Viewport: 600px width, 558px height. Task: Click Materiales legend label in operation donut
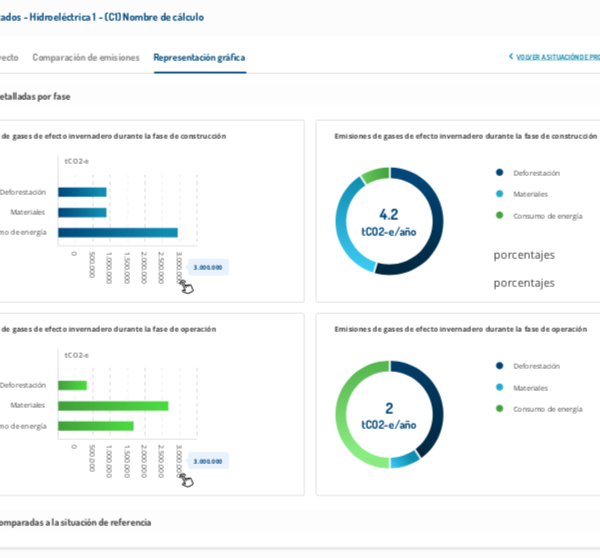(x=530, y=388)
